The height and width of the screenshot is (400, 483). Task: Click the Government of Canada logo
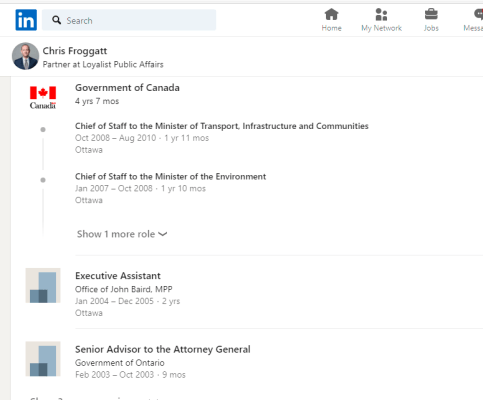tap(43, 97)
